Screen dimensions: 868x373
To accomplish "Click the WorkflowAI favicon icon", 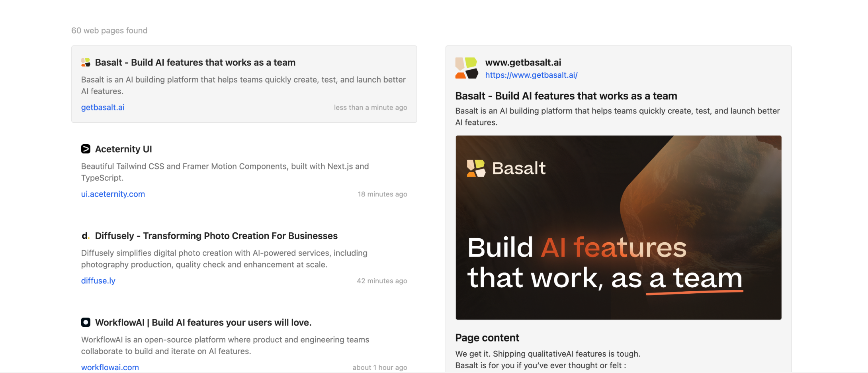I will click(x=86, y=322).
